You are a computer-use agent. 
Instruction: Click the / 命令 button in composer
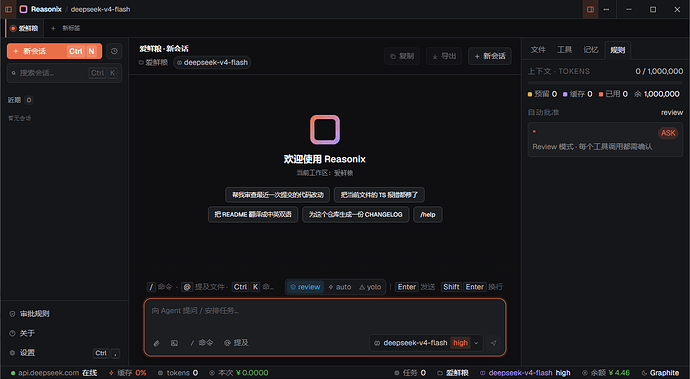coord(202,343)
